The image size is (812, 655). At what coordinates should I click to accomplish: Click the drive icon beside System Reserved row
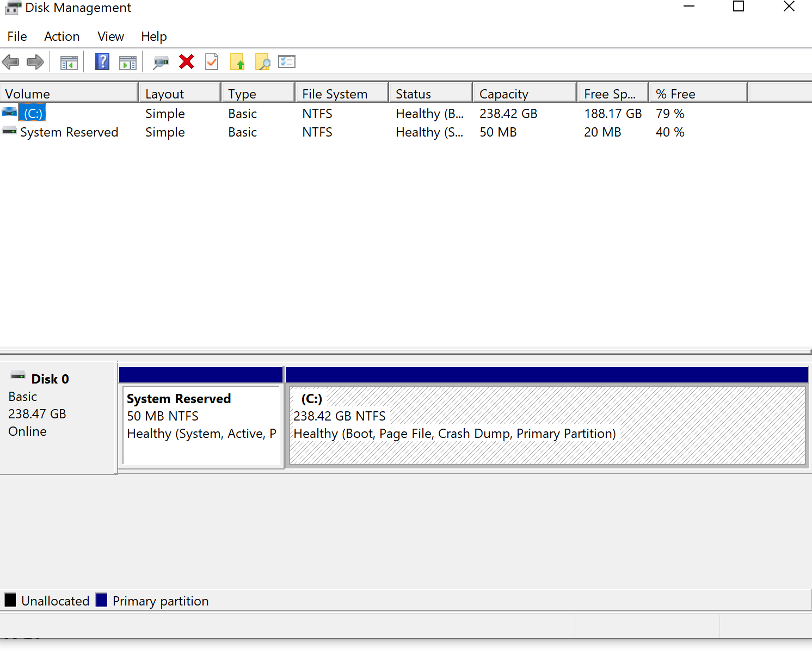click(x=9, y=131)
